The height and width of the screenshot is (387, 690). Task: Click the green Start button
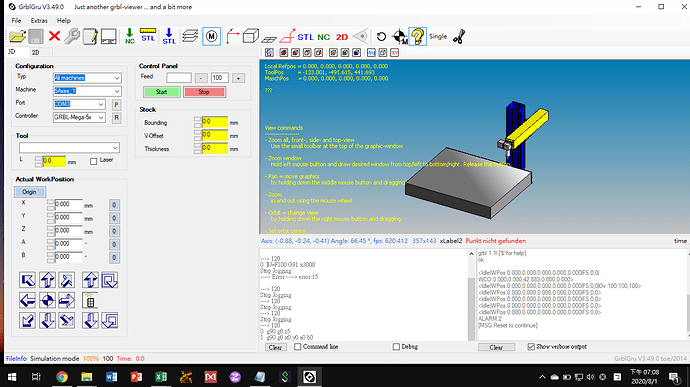(x=161, y=92)
